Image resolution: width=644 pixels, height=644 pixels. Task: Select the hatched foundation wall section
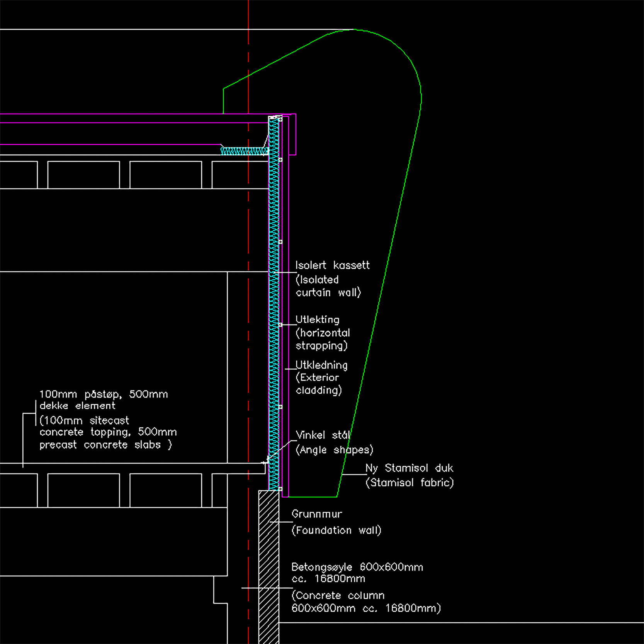(x=269, y=567)
